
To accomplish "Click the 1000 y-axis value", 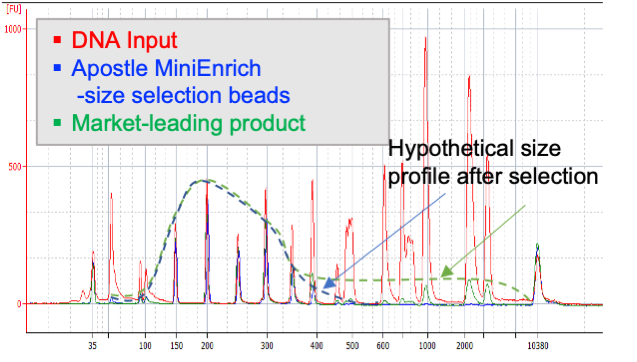I will [x=12, y=29].
